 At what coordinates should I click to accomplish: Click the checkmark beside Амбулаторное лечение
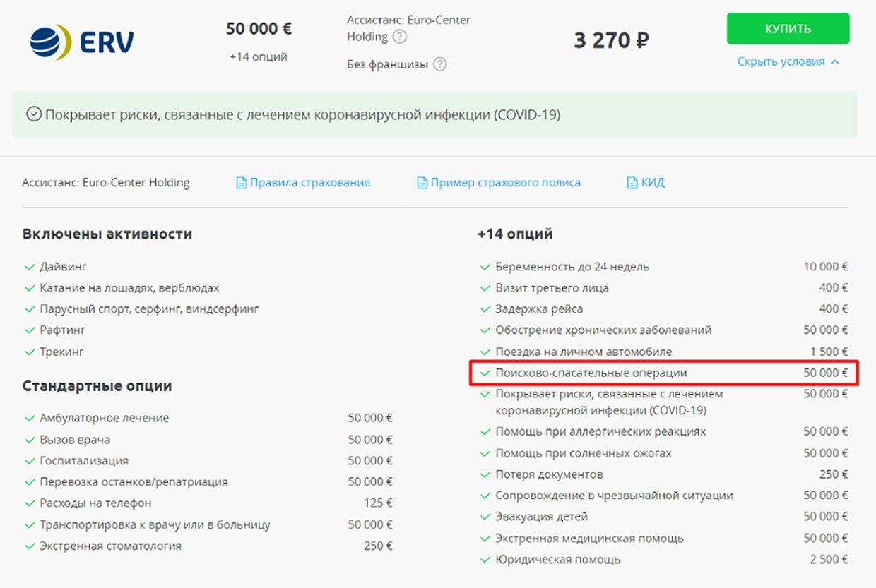click(30, 419)
